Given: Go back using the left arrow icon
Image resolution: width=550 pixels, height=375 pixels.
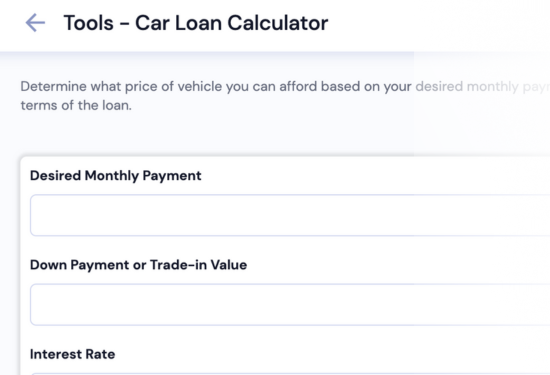Looking at the screenshot, I should click(x=35, y=23).
